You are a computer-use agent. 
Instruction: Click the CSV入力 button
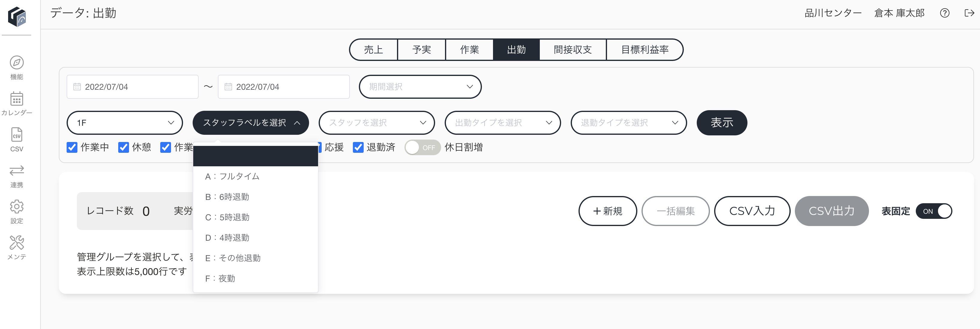point(752,211)
